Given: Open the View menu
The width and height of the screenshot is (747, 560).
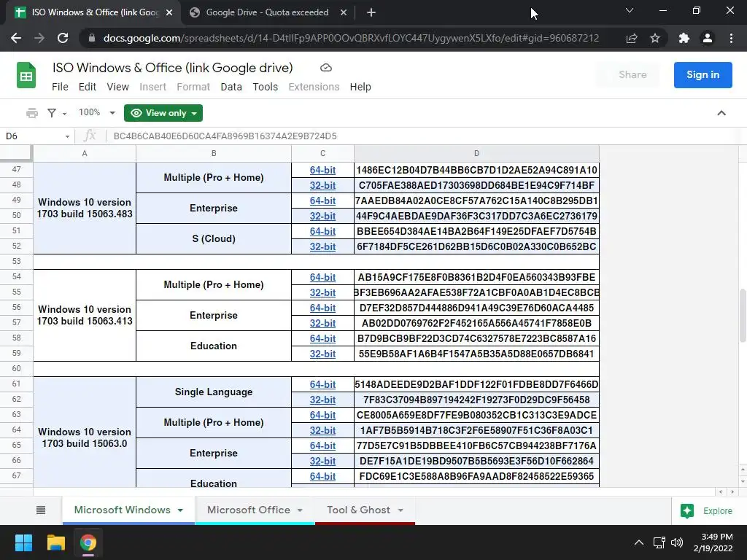Looking at the screenshot, I should (x=117, y=87).
